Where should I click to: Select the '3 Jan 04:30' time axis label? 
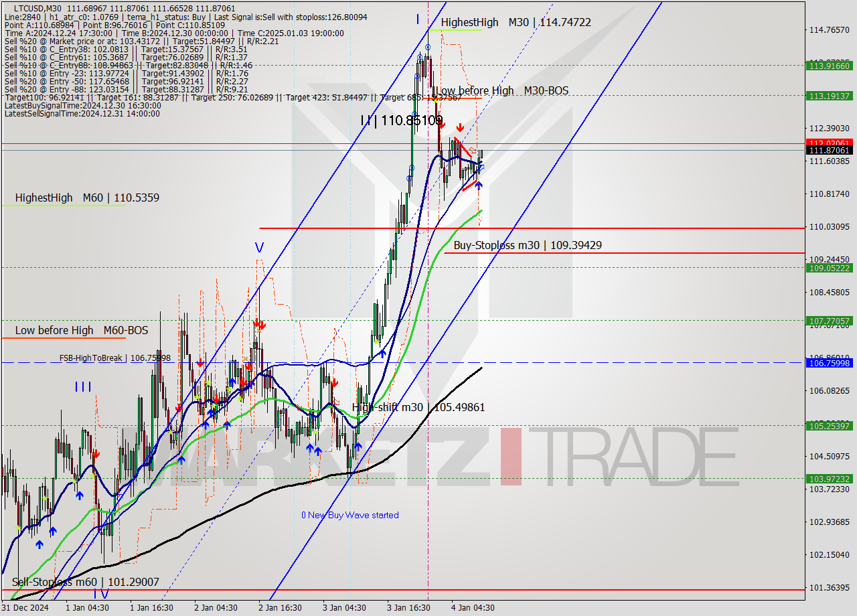coord(344,608)
